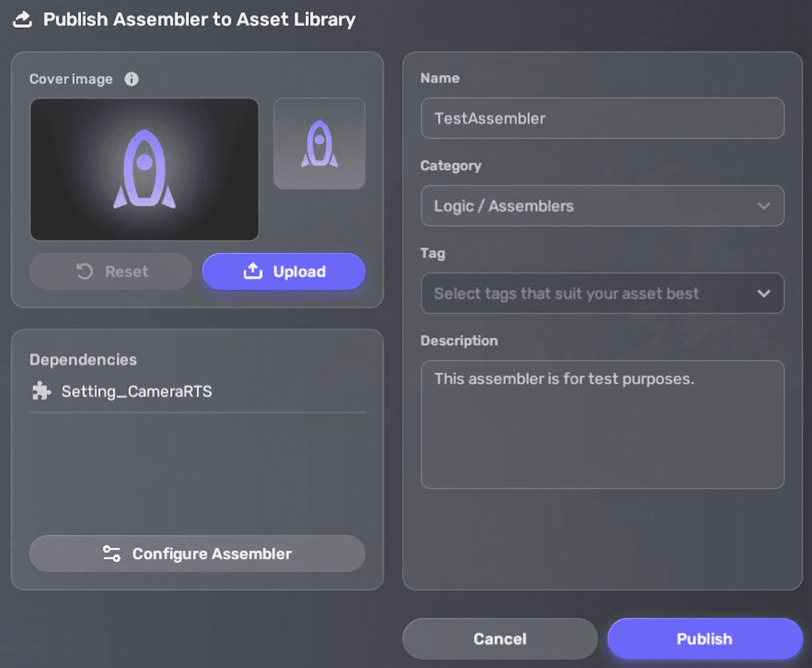Click the circular reset arrow icon

84,272
